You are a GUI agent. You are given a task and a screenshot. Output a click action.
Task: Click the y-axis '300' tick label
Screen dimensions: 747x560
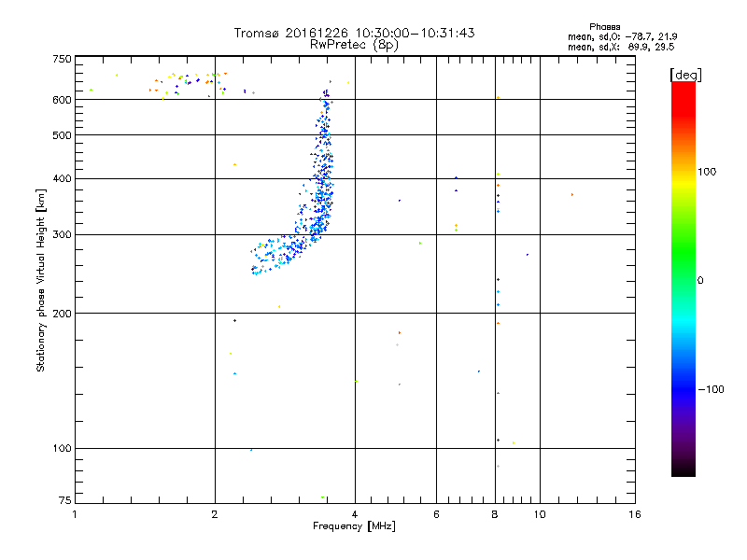tap(62, 235)
